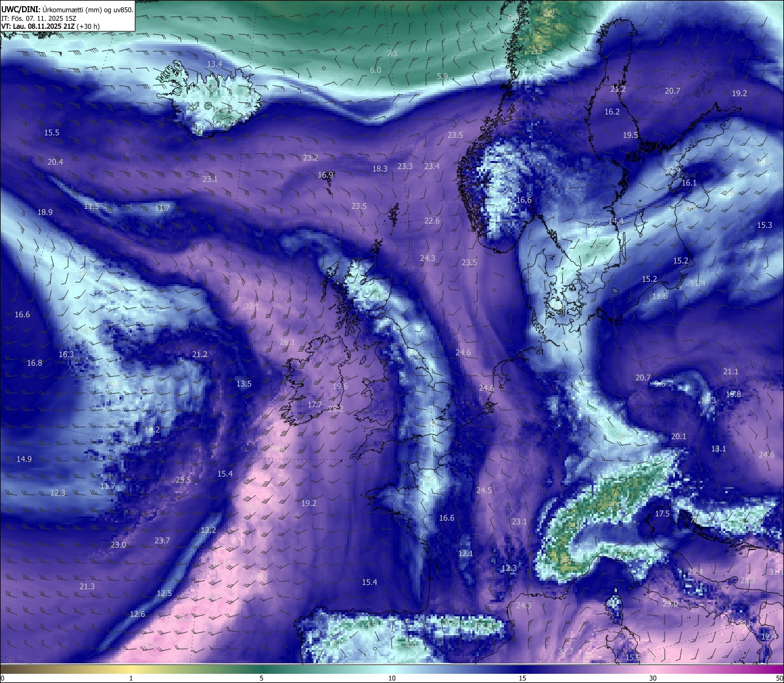Click the 11.4 value label

tap(698, 283)
